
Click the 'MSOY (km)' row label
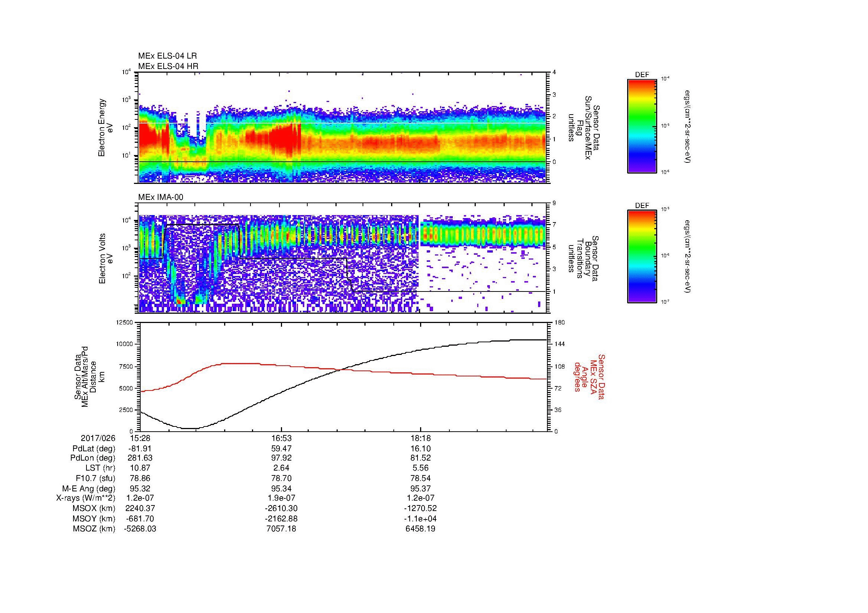coord(94,518)
